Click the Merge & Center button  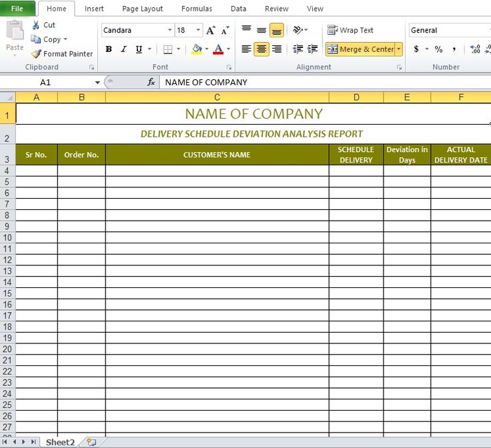point(360,49)
